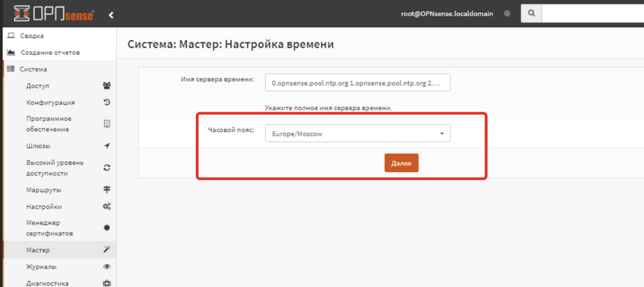This screenshot has height=287, width=644.
Task: Click the certificate icon next to Менеджер сертификатов
Action: [107, 228]
